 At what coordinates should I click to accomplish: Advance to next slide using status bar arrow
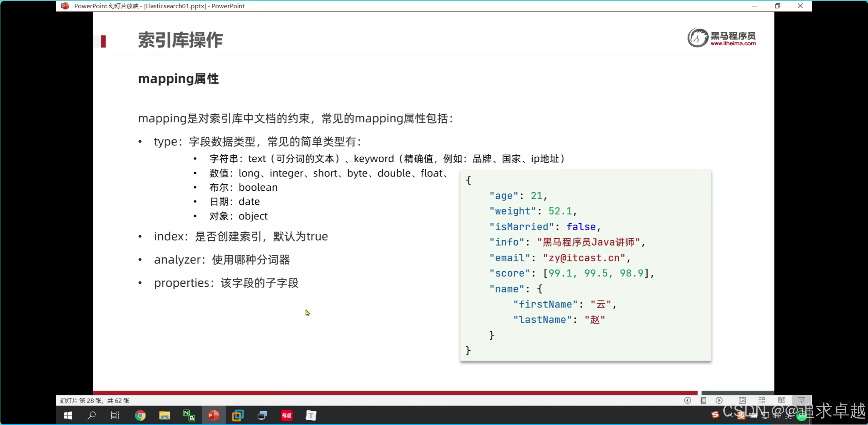point(719,400)
